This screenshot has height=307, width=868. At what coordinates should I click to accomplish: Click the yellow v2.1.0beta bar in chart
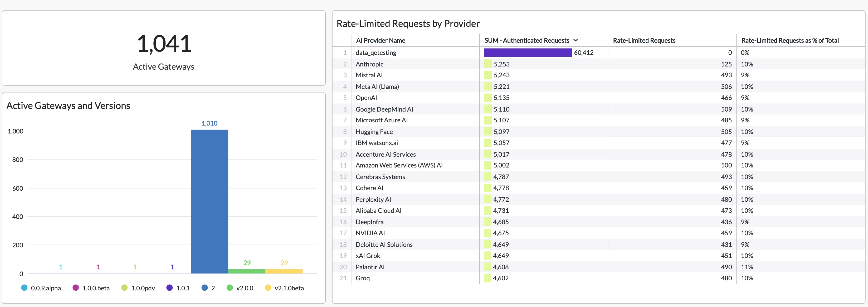284,271
